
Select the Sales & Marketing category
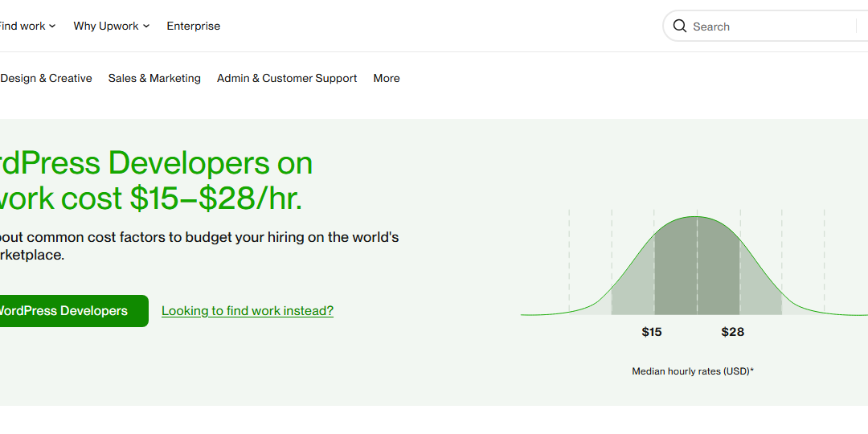click(x=154, y=79)
